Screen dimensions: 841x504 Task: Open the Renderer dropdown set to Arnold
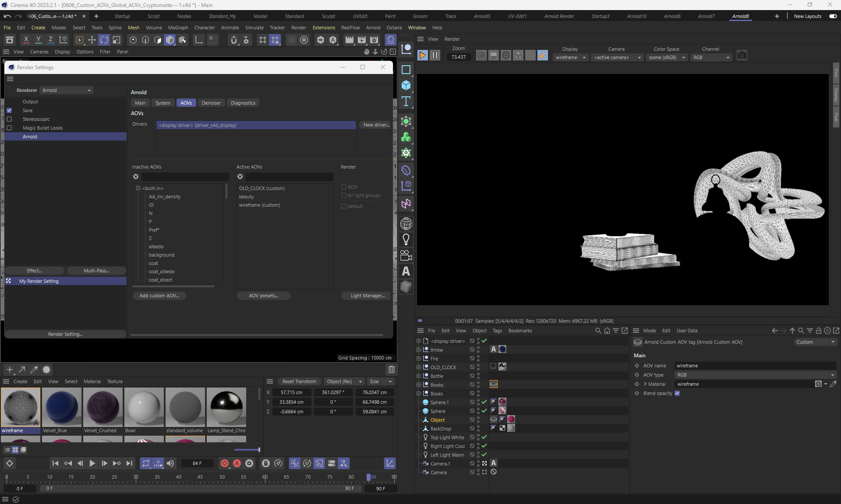(67, 90)
